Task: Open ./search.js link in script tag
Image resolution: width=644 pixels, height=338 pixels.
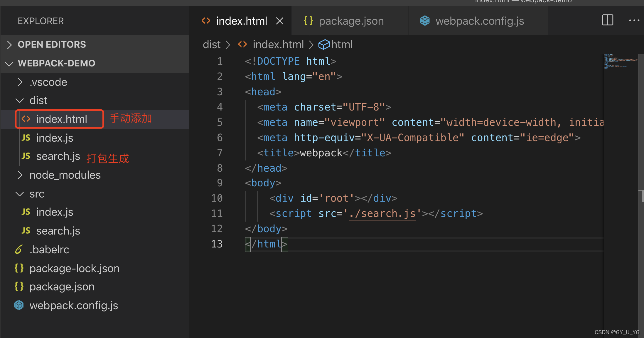Action: click(382, 214)
